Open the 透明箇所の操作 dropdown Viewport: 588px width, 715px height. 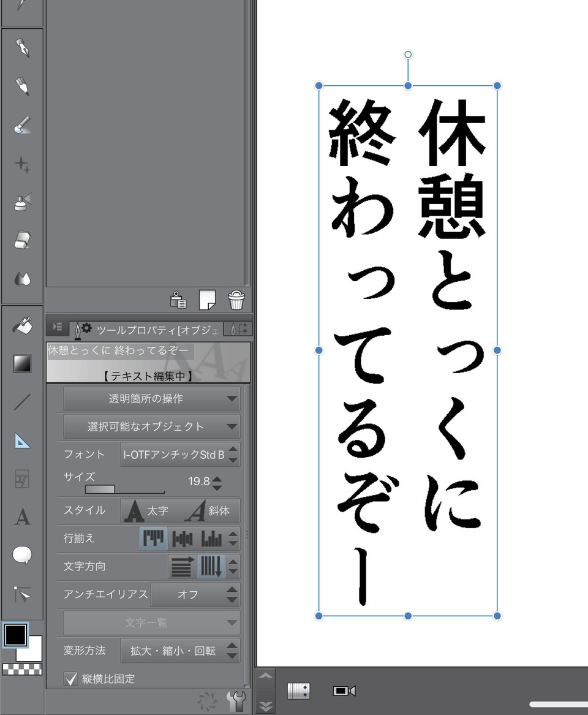[151, 399]
